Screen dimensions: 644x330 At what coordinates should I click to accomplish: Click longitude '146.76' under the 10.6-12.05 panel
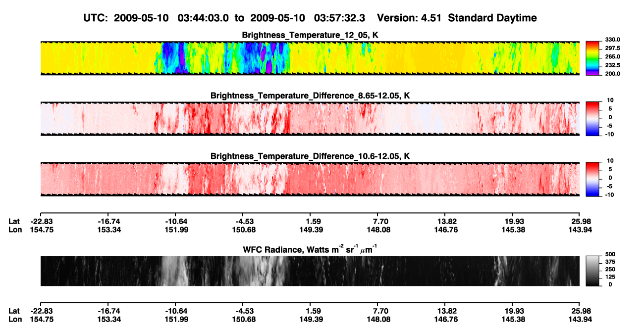445,229
